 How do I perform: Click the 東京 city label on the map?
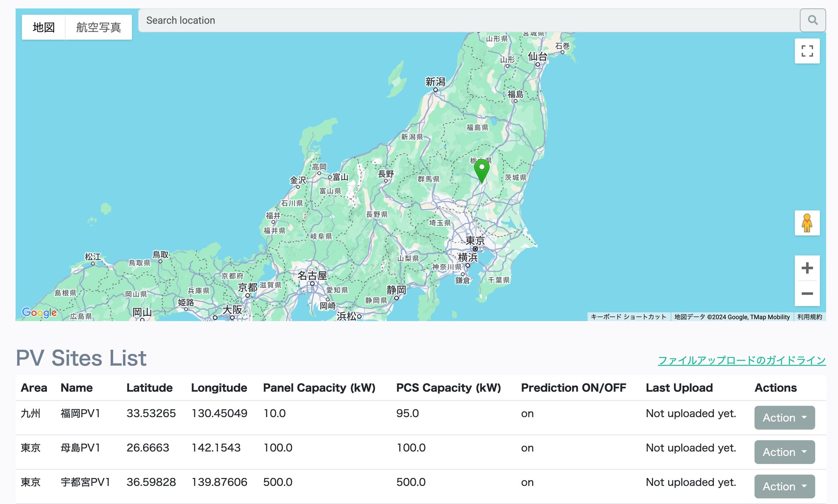[475, 240]
